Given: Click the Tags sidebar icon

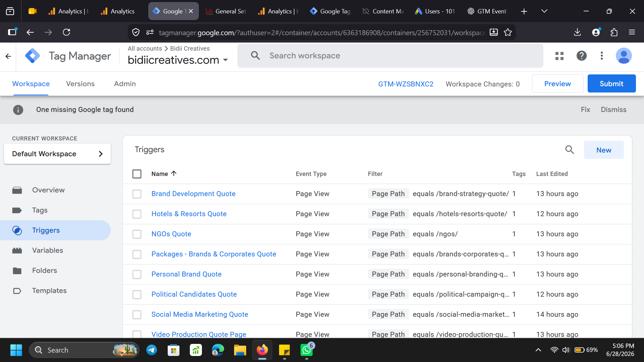Looking at the screenshot, I should pyautogui.click(x=17, y=210).
